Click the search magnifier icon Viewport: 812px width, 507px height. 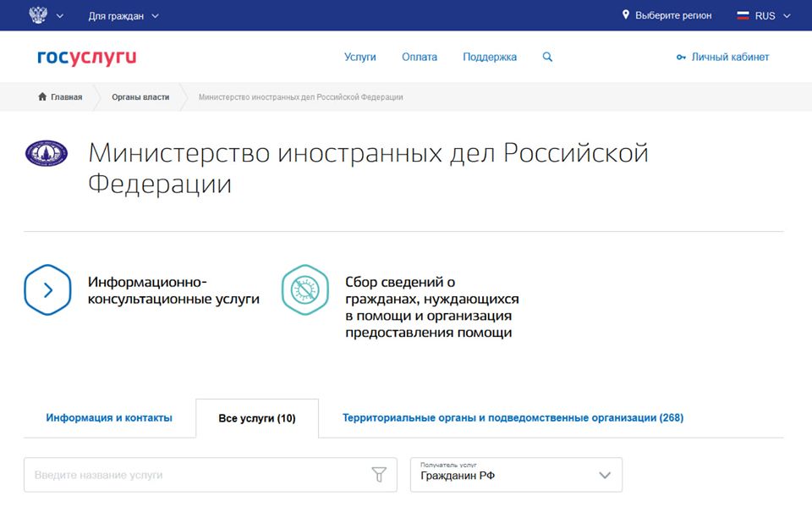pyautogui.click(x=547, y=57)
